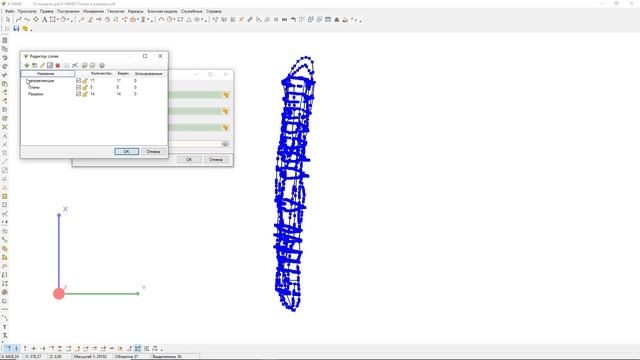Open the Блочная модель menu

162,11
